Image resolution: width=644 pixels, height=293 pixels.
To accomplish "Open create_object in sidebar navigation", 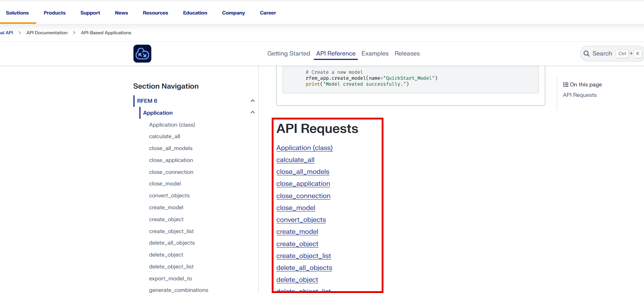I will [166, 219].
